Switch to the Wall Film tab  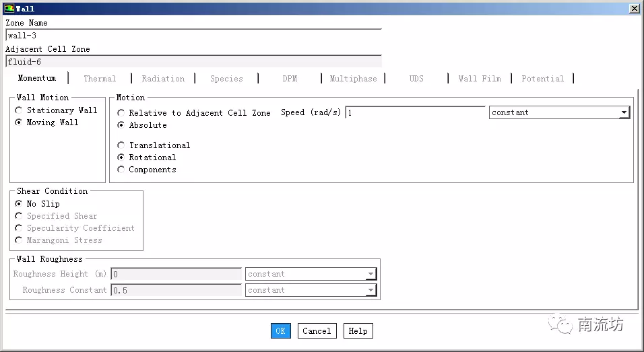tap(480, 78)
